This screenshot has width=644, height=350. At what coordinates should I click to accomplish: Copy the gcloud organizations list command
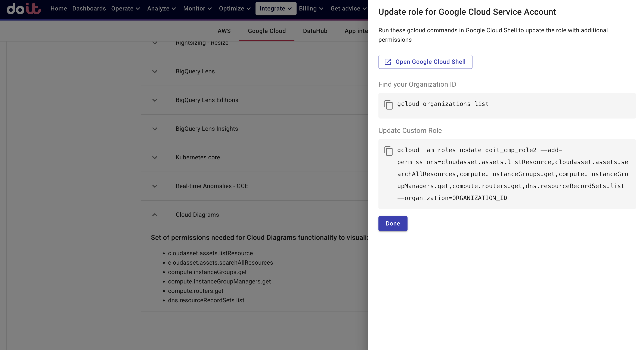388,105
